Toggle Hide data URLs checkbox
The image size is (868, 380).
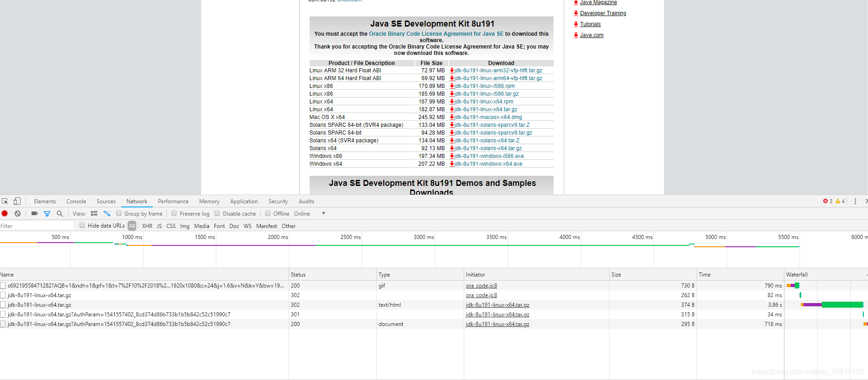click(82, 225)
